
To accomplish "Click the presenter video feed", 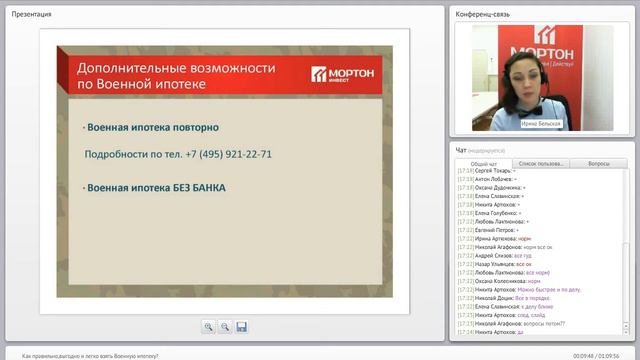I will click(542, 78).
